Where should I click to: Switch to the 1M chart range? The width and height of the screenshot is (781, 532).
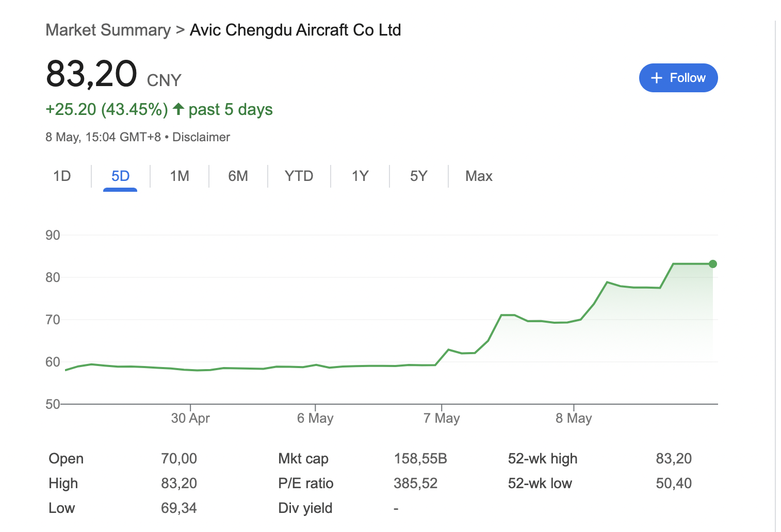180,176
